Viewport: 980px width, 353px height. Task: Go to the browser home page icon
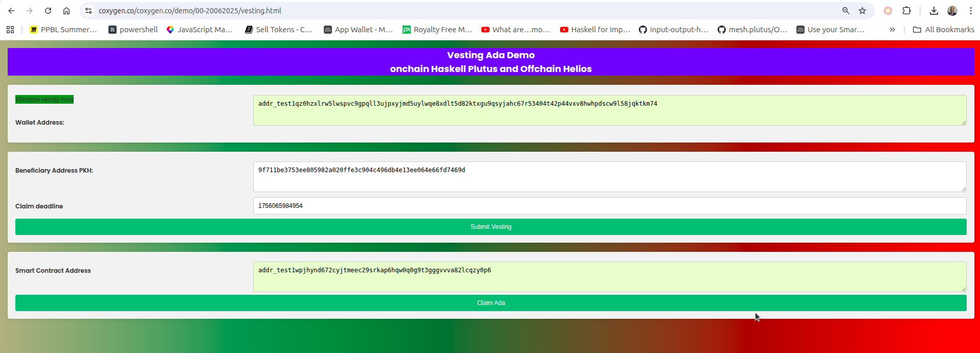(66, 11)
